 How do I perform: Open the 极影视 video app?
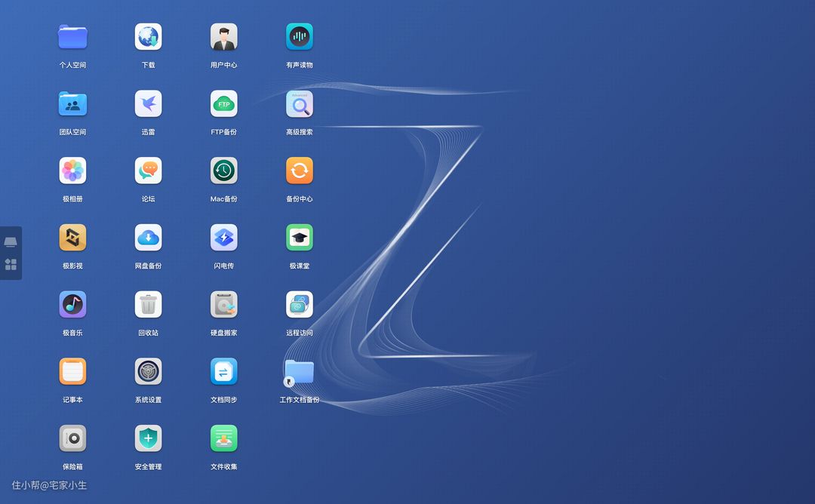72,238
